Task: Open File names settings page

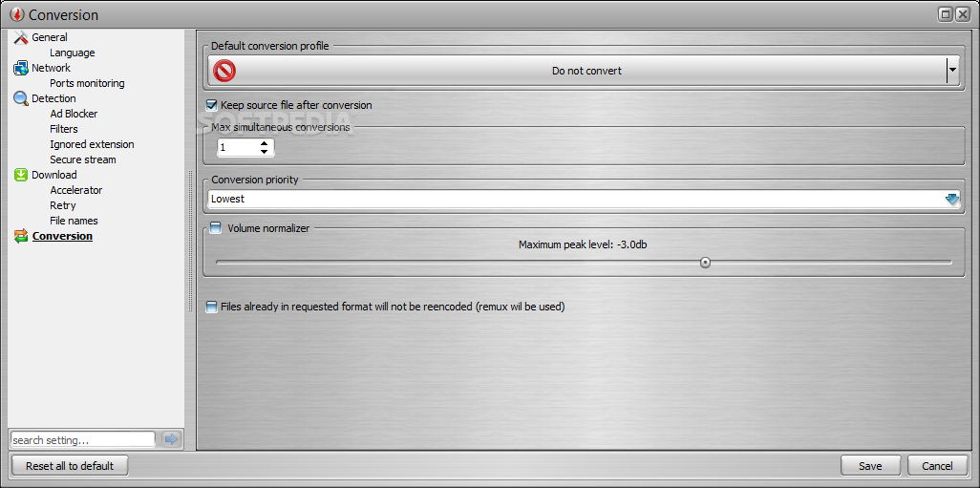Action: 74,221
